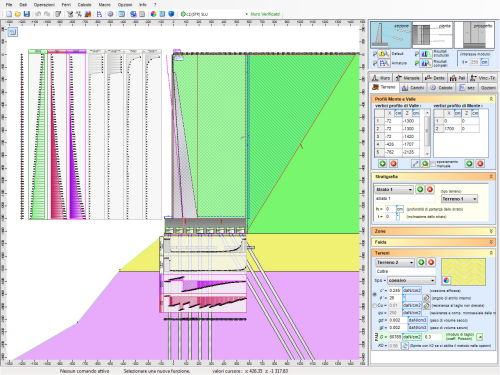
Task: Enable spostamento manuale checkbox
Action: pos(433,164)
